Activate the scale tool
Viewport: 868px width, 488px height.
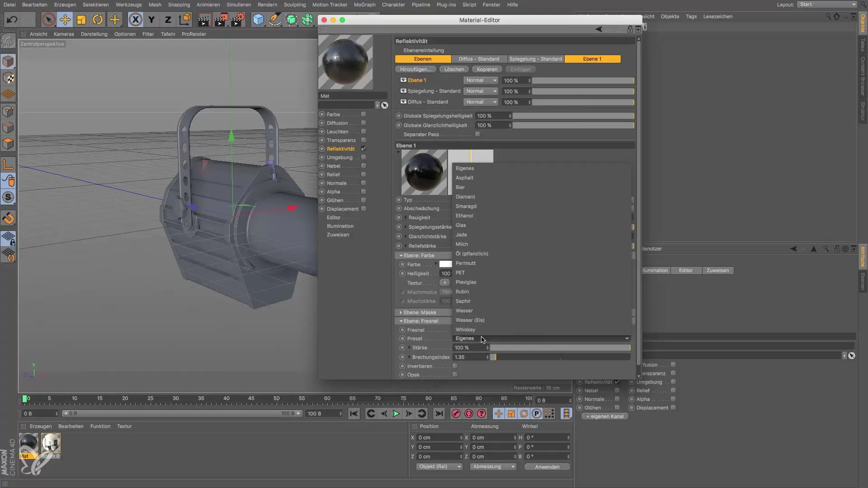tap(81, 20)
